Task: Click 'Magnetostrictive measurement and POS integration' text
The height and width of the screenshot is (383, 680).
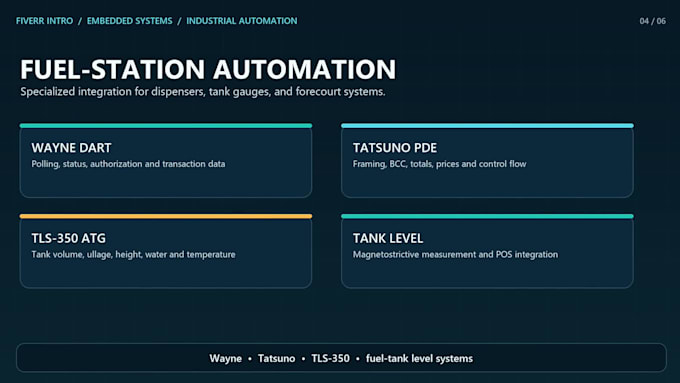Action: (x=455, y=255)
